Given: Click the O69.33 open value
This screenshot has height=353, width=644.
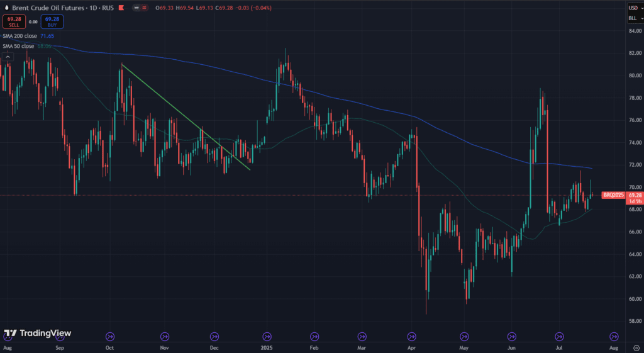Looking at the screenshot, I should tap(165, 8).
